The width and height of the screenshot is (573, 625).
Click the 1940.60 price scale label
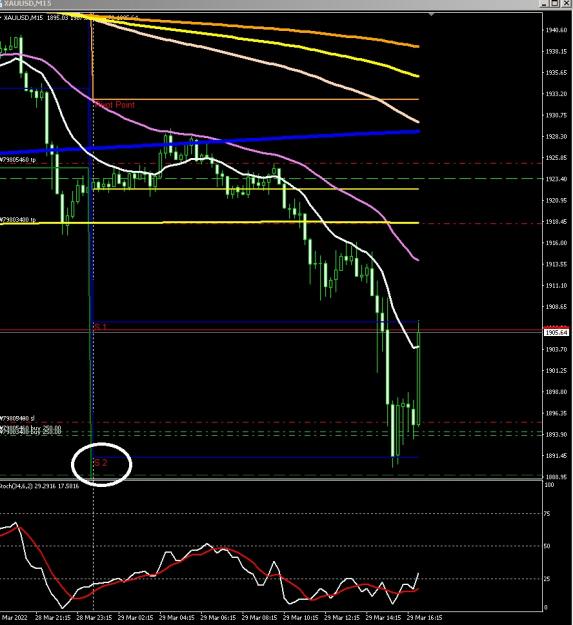(x=556, y=30)
